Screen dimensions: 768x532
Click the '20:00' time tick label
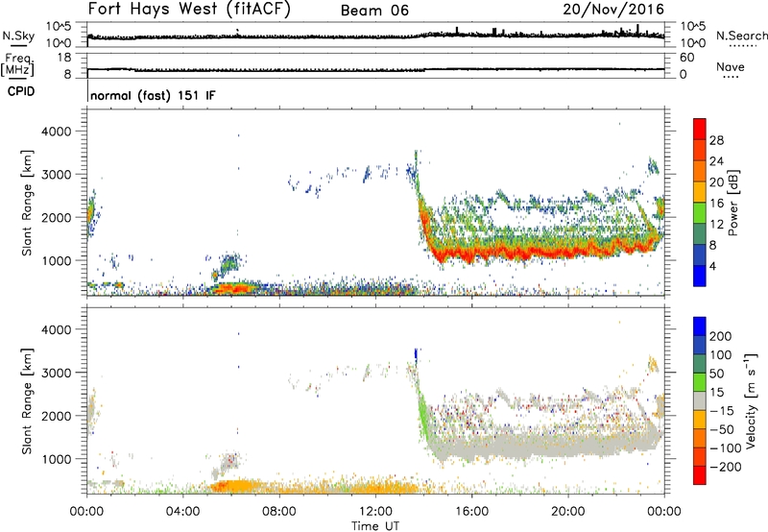(x=567, y=512)
